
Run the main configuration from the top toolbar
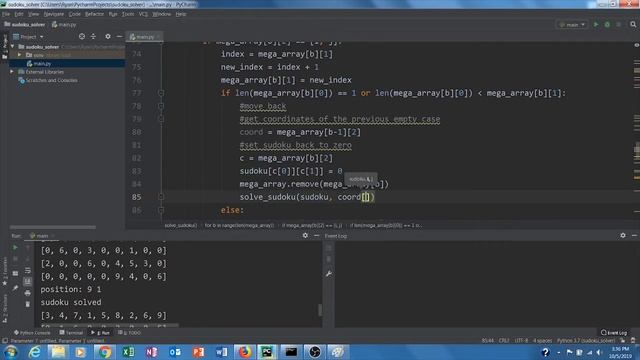(596, 24)
